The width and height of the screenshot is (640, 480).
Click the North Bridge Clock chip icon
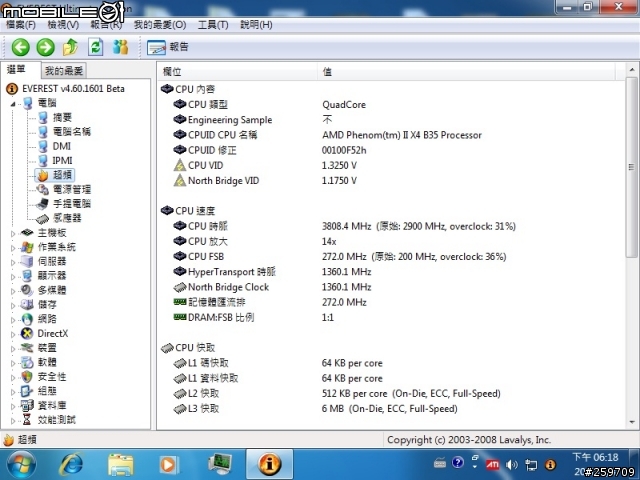pos(180,287)
